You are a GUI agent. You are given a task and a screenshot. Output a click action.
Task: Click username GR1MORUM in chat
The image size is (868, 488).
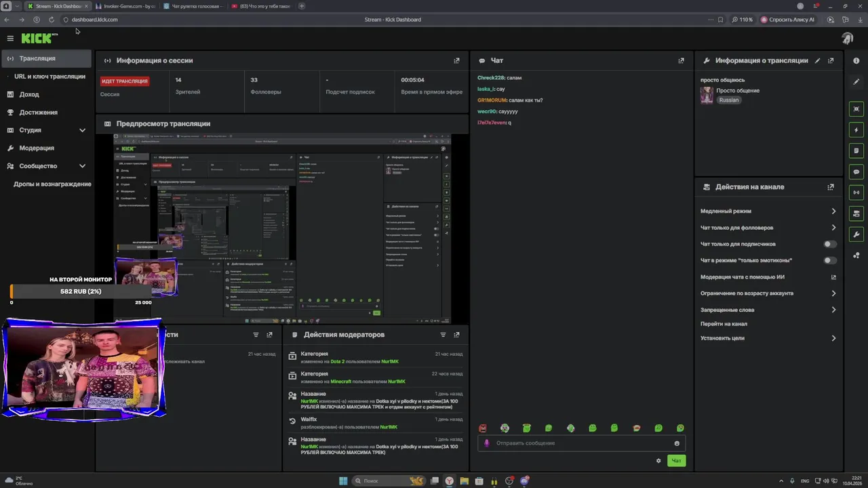click(492, 100)
